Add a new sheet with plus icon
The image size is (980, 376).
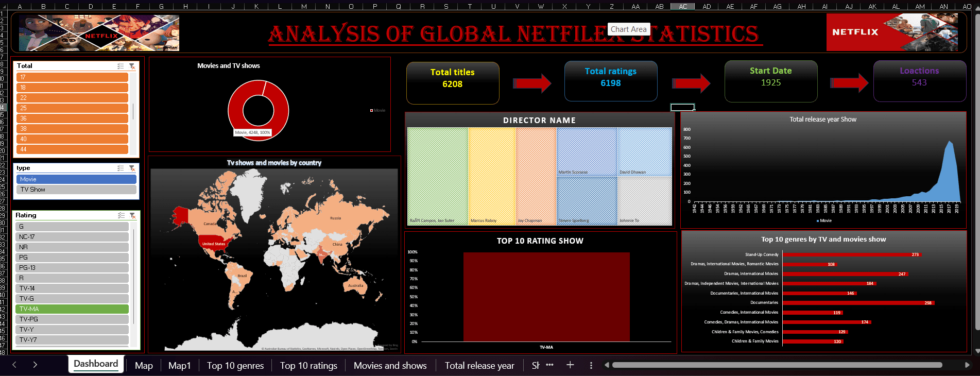(x=570, y=365)
